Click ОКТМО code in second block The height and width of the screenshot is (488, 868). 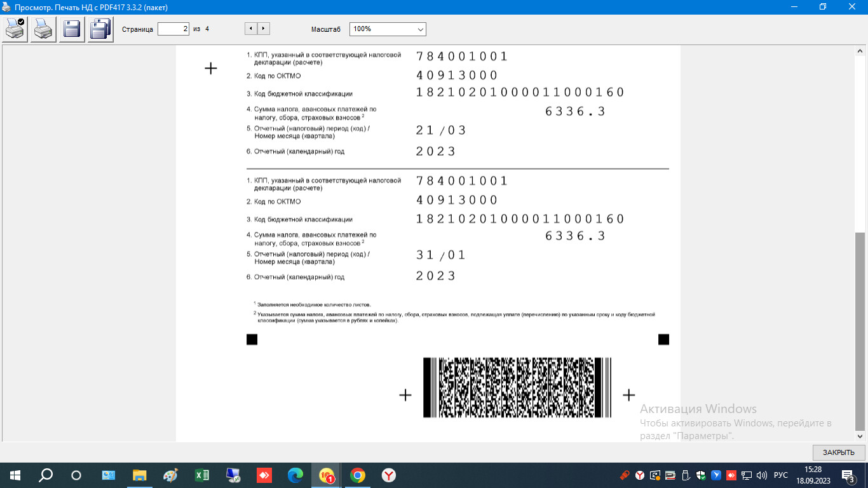click(x=457, y=200)
